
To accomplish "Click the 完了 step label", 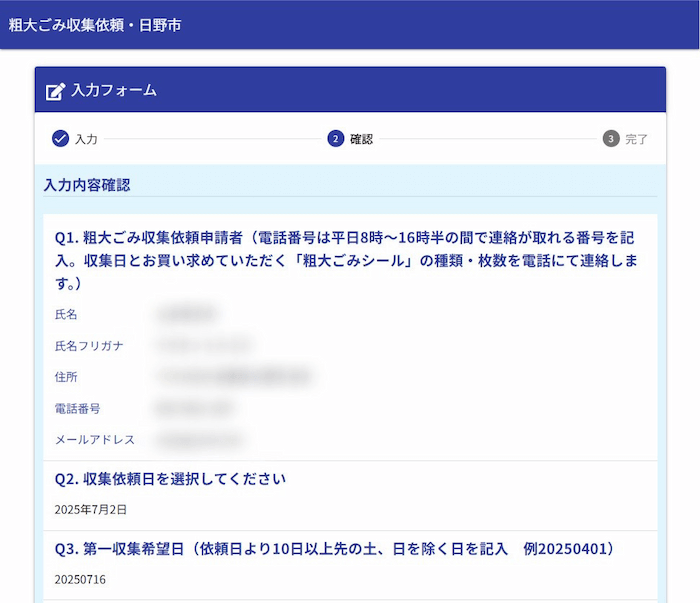I will pos(636,139).
